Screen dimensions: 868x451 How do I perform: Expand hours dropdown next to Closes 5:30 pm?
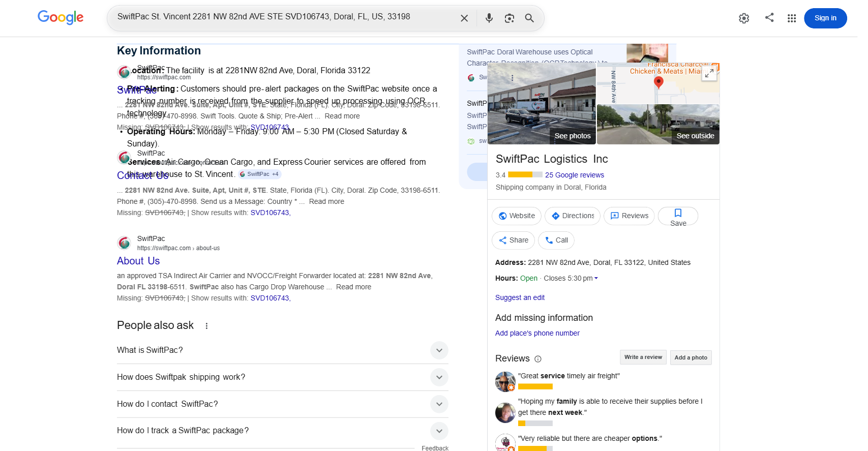tap(596, 278)
